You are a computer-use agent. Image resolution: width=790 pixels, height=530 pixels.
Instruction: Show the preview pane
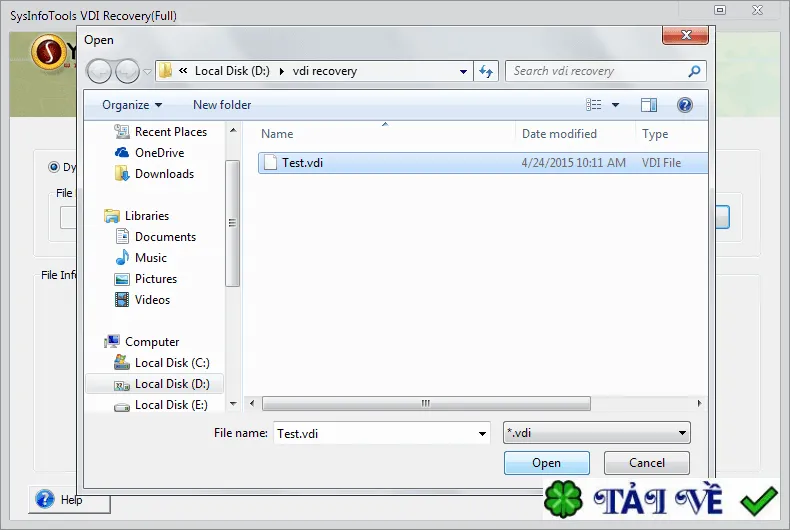tap(648, 105)
